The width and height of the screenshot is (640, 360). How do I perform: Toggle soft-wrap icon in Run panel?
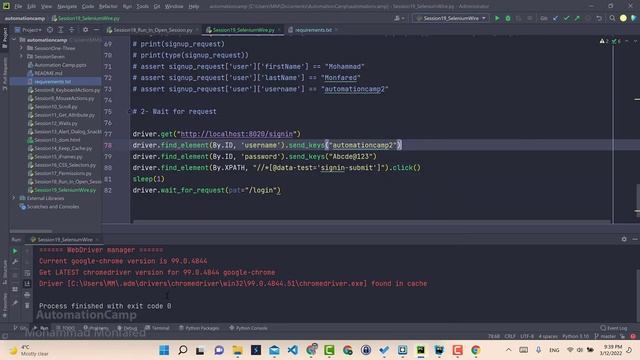tap(27, 273)
